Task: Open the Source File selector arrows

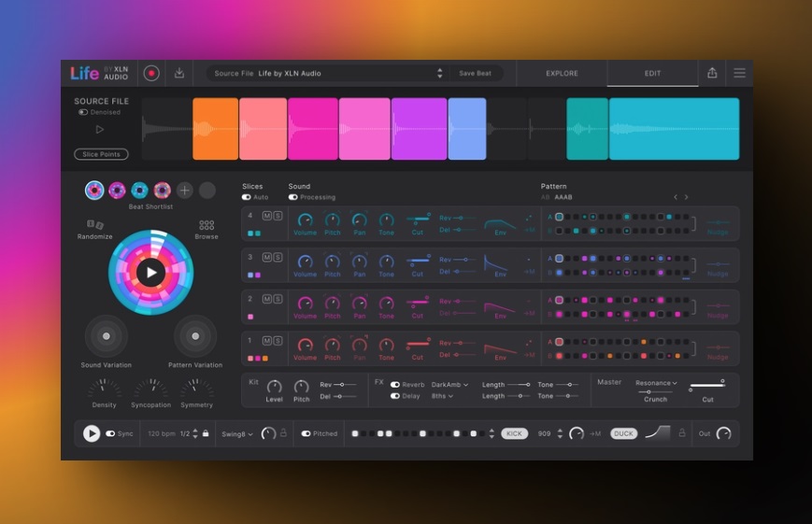Action: click(440, 74)
